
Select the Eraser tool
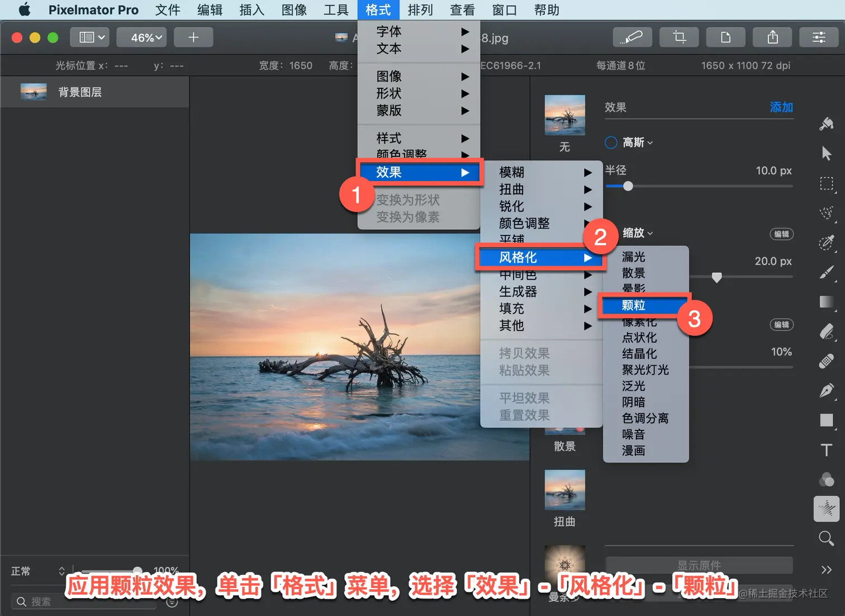(x=827, y=331)
